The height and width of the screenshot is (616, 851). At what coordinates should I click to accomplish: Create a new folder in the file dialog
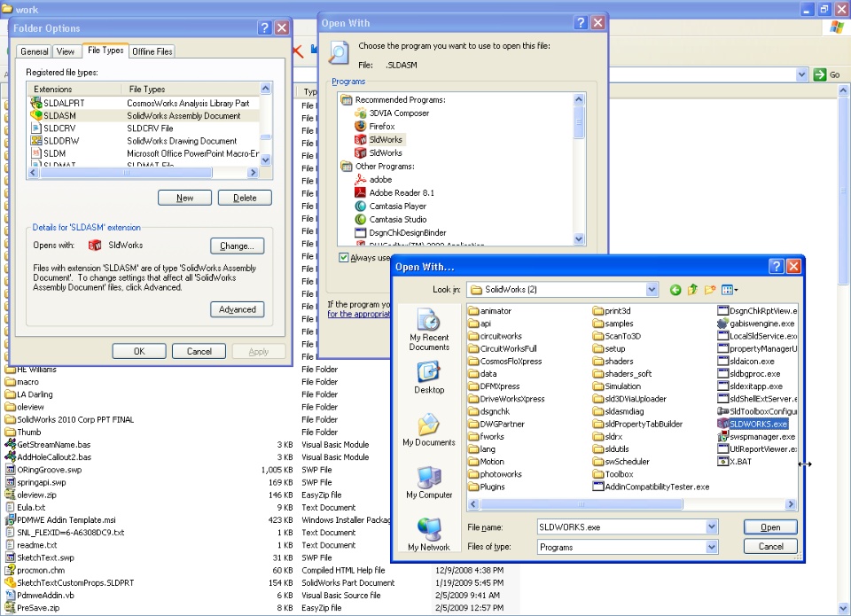(x=710, y=290)
